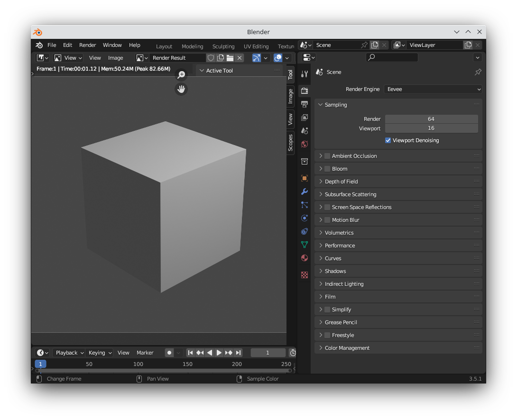
Task: Switch to the Texture properties checkerboard tab
Action: coord(304,274)
